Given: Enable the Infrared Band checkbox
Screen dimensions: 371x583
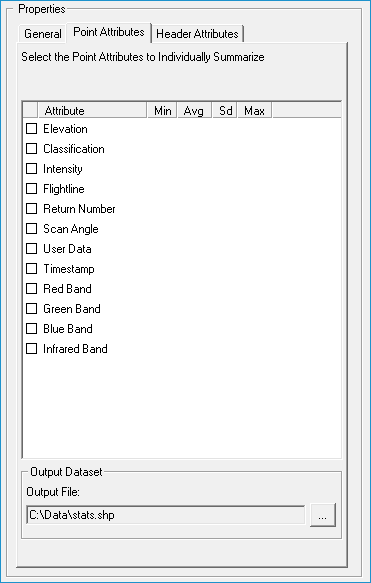Looking at the screenshot, I should (x=32, y=349).
